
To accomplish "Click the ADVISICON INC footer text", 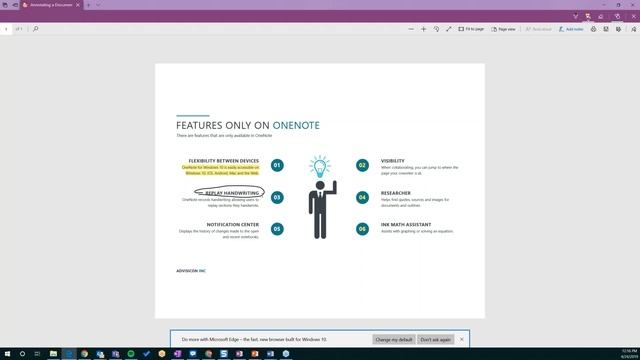I will [x=191, y=271].
